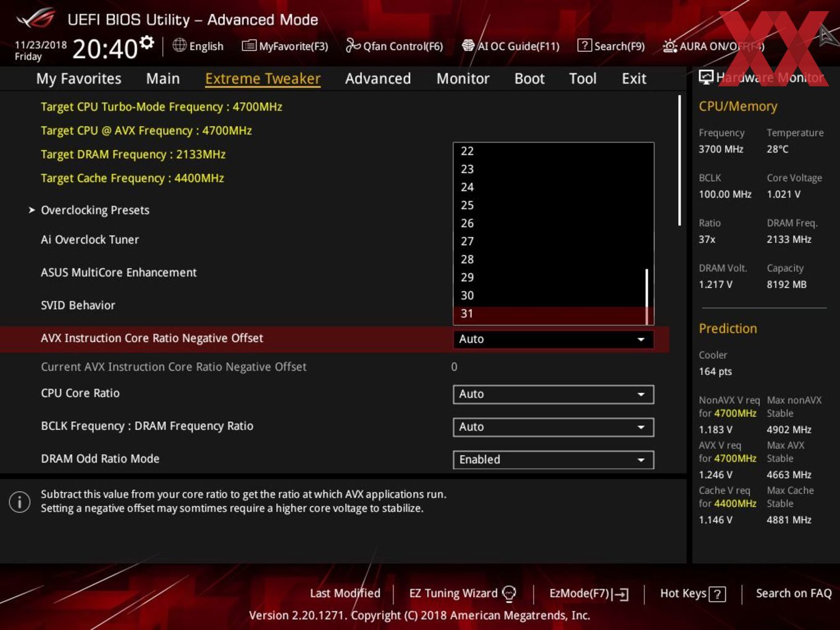Click Search on FAQ link
Image resolution: width=840 pixels, height=630 pixels.
click(x=794, y=594)
